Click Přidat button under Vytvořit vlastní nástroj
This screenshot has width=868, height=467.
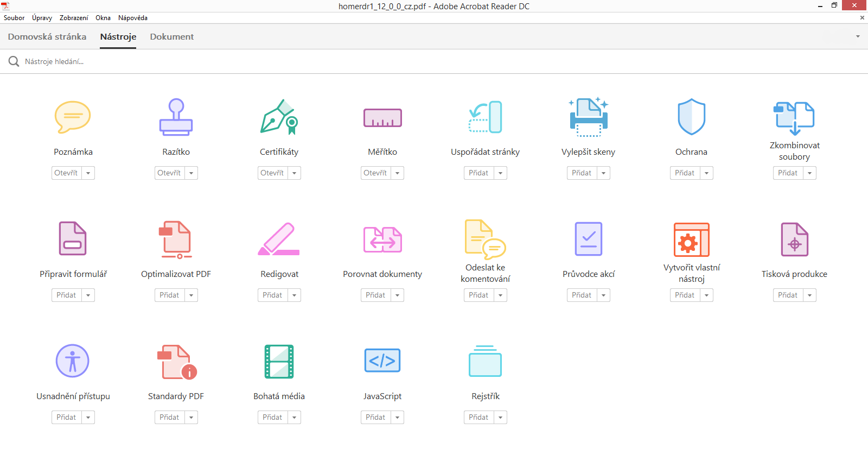[685, 295]
